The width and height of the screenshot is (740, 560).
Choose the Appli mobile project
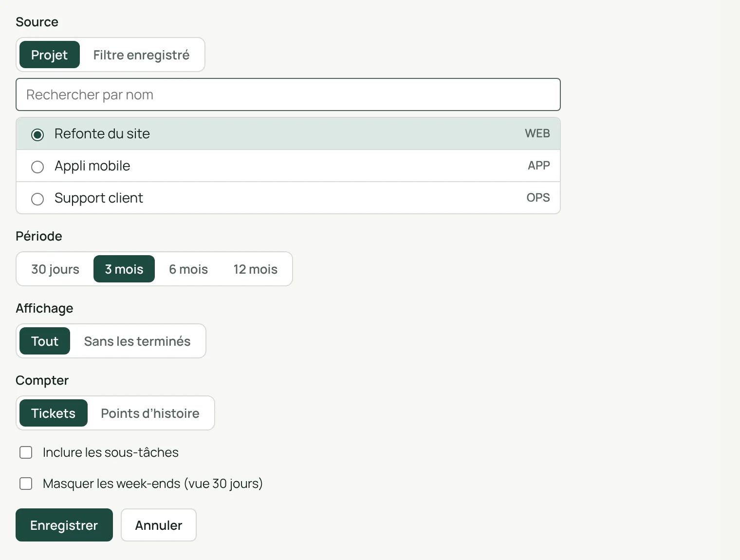click(288, 166)
